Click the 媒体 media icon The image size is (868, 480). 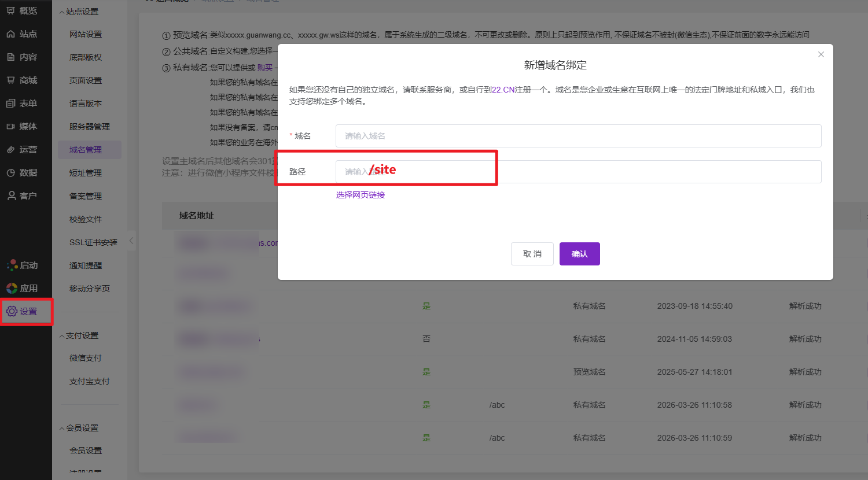click(x=11, y=127)
